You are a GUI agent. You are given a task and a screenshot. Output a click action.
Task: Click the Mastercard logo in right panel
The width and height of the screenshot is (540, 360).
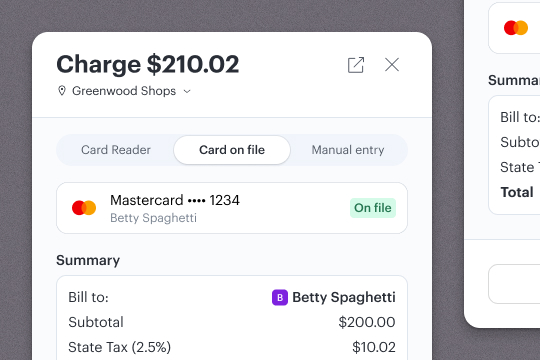(x=516, y=28)
